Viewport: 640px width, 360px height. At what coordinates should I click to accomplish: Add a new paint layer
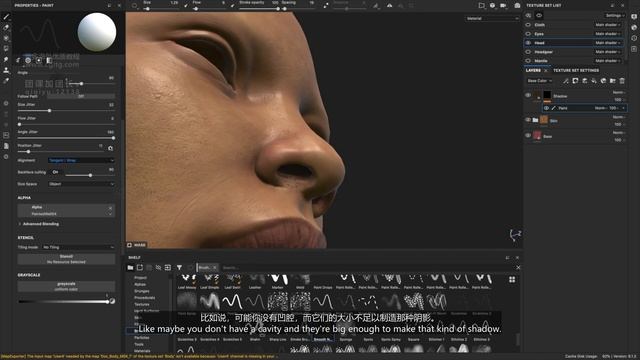[x=584, y=81]
